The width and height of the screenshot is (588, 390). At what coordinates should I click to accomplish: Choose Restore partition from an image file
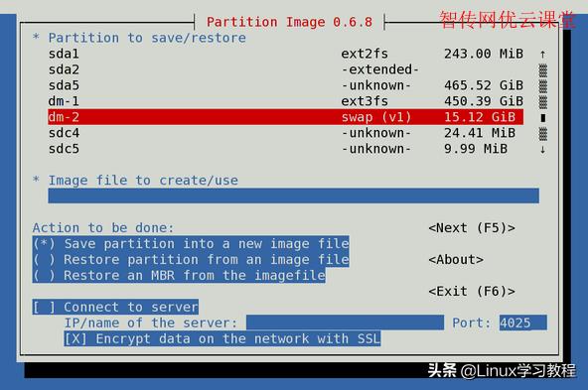[x=191, y=260]
